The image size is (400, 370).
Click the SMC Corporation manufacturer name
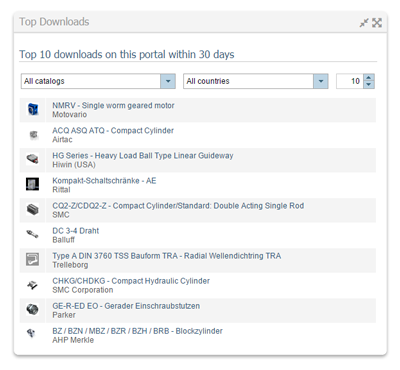tap(83, 290)
